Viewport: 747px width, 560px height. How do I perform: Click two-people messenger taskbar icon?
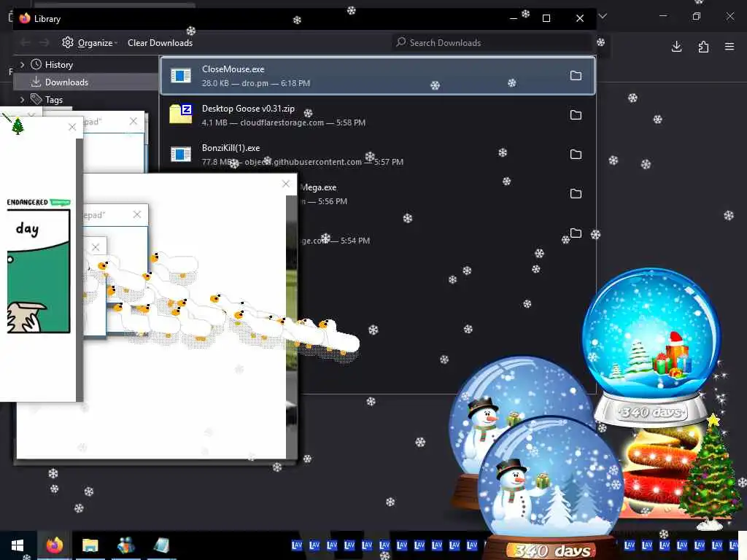pyautogui.click(x=125, y=545)
